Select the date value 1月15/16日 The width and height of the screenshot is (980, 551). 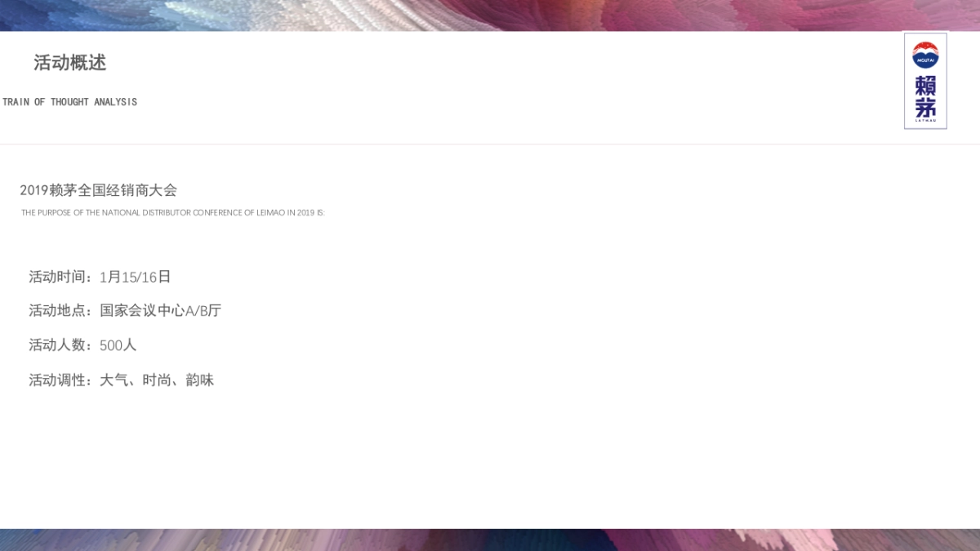(x=136, y=277)
